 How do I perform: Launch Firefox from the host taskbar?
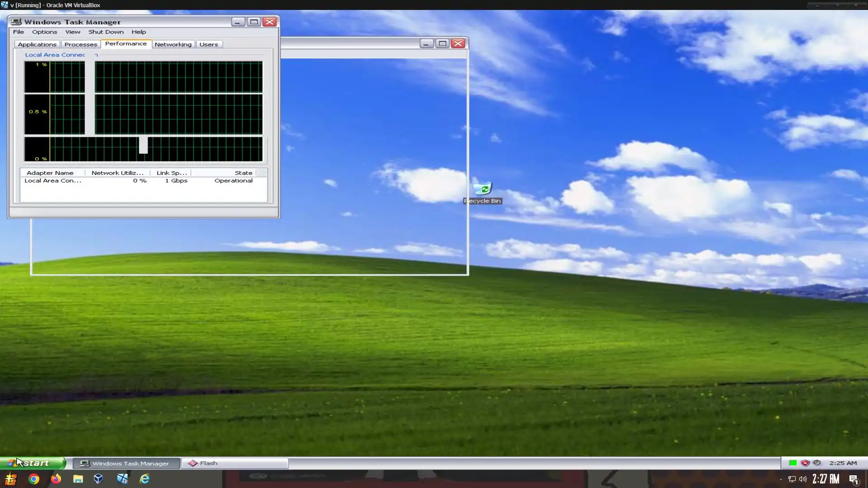coord(56,479)
